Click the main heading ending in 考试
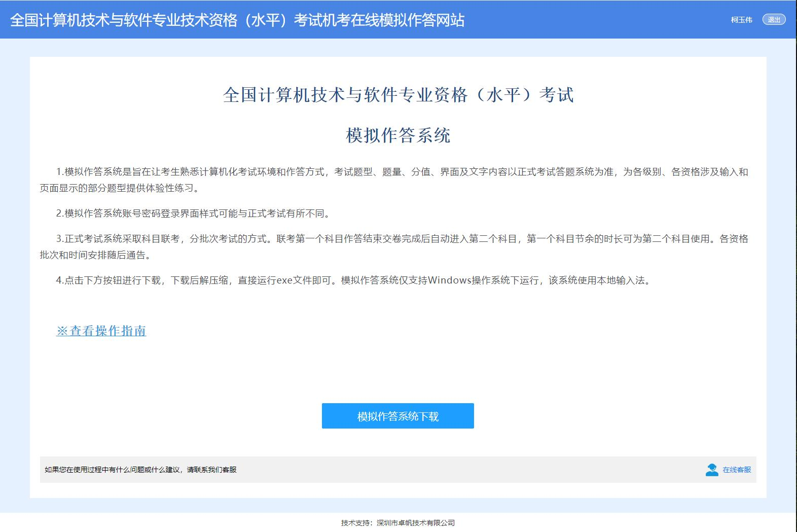 (398, 95)
